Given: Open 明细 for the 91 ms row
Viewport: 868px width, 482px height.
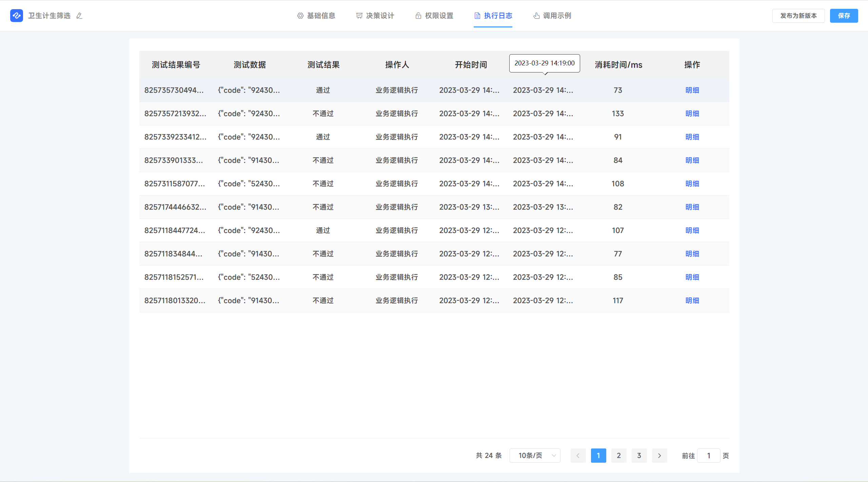Looking at the screenshot, I should point(692,137).
